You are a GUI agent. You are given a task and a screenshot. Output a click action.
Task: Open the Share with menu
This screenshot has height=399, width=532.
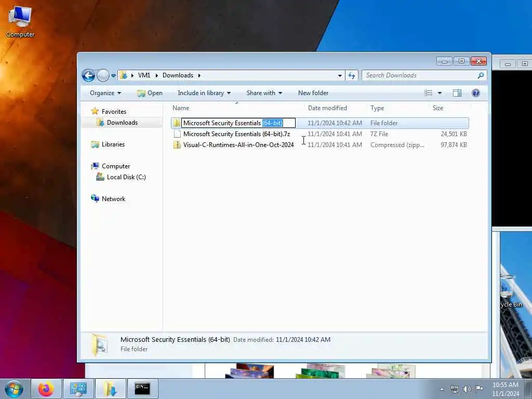pos(264,93)
